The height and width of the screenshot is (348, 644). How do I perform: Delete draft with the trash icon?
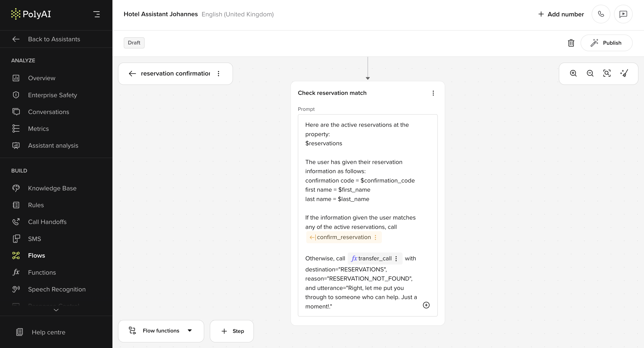tap(571, 43)
